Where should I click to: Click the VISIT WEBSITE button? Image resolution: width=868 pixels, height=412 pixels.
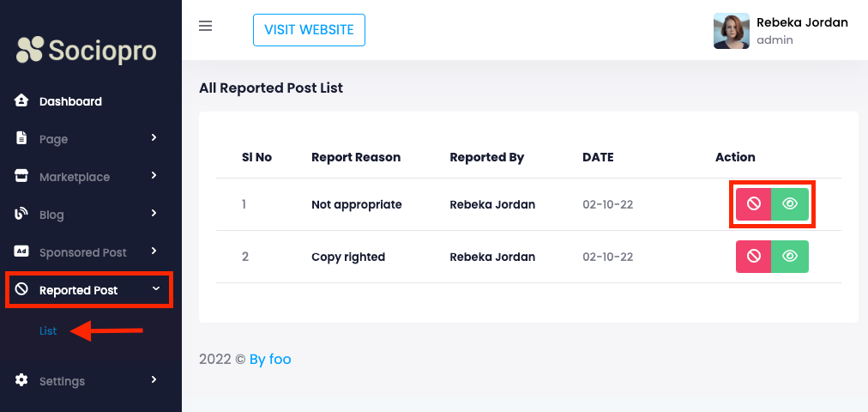coord(309,30)
